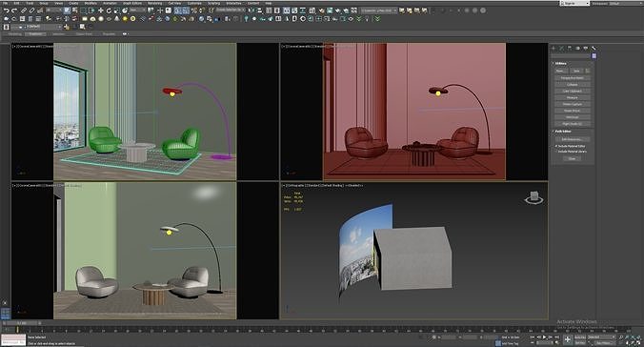
Task: Activate the Select and Link tool
Action: [24, 10]
